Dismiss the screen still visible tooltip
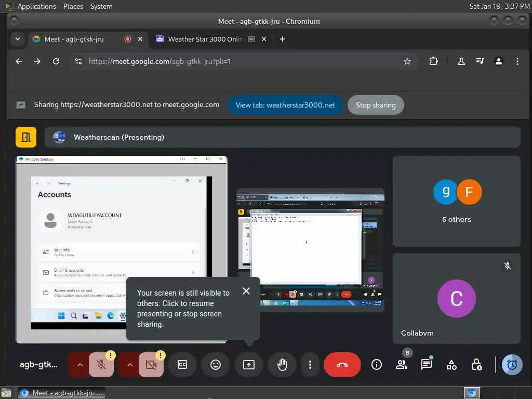Screen dimensions: 532x399 (x=246, y=291)
